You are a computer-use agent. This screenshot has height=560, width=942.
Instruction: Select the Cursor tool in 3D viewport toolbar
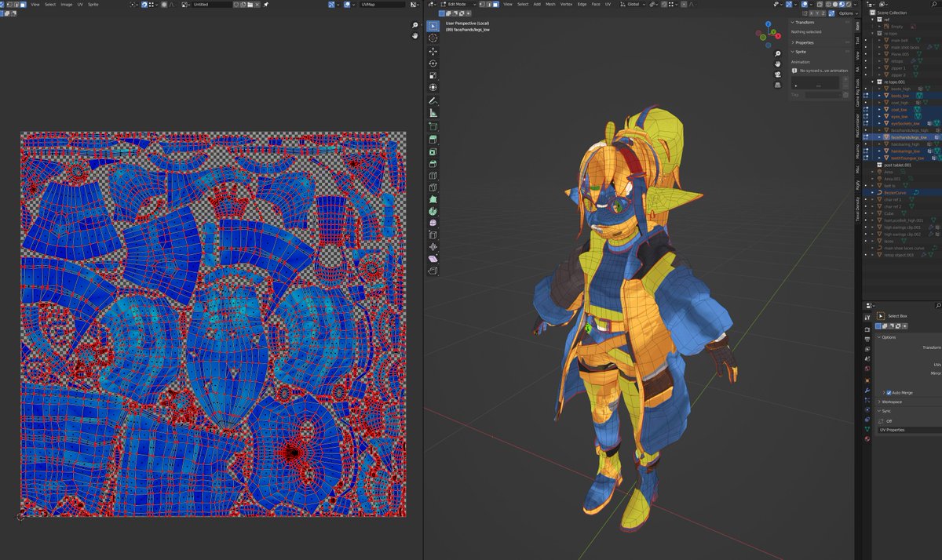coord(433,38)
